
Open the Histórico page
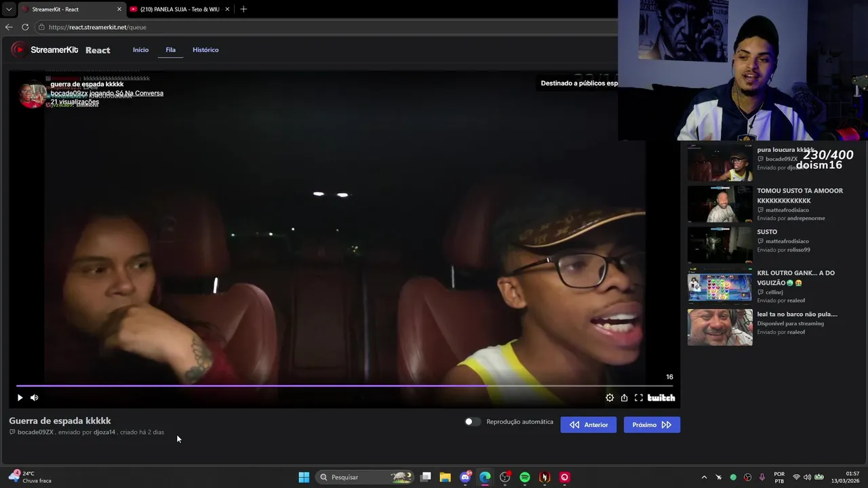pyautogui.click(x=205, y=49)
